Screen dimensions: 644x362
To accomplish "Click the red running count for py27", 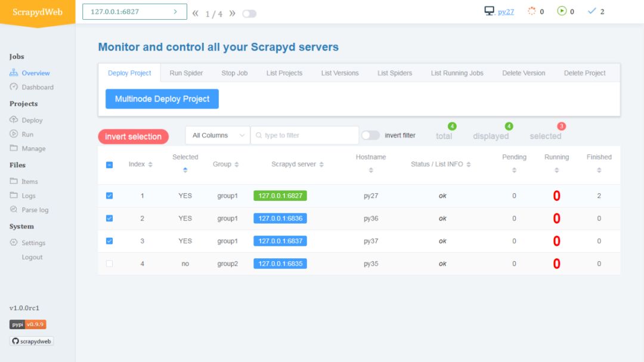I will click(556, 196).
